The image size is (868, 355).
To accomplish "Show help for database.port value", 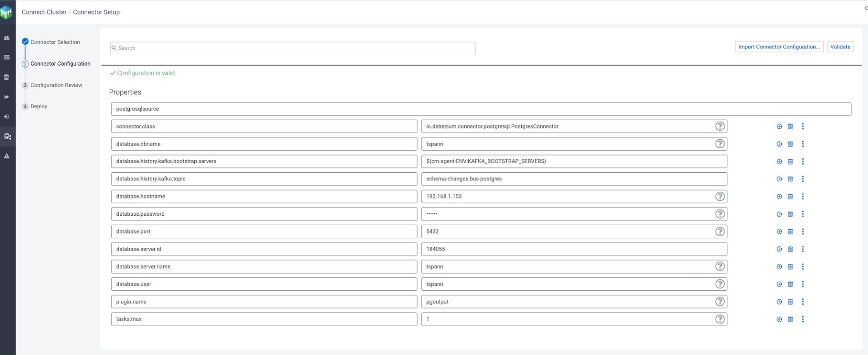I will (x=720, y=232).
